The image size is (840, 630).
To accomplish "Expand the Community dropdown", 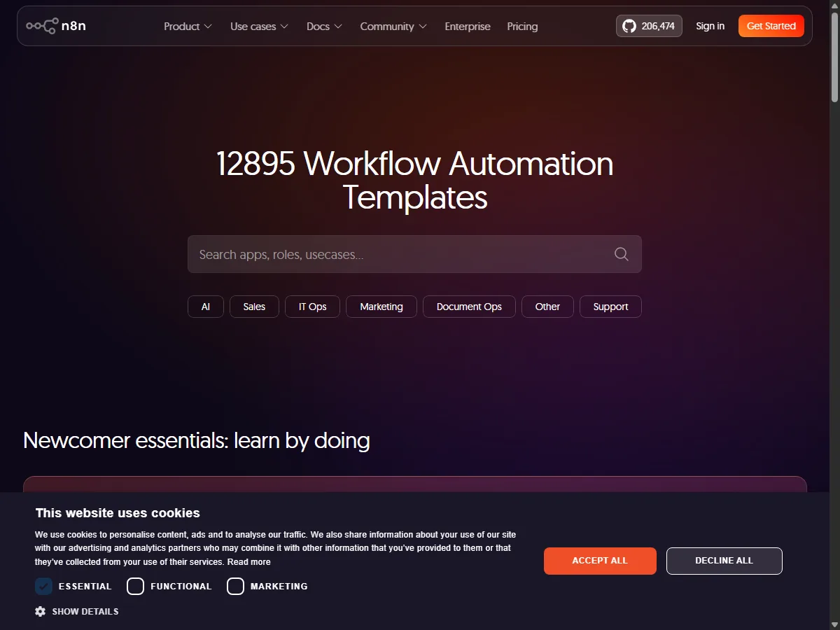I will [x=393, y=26].
